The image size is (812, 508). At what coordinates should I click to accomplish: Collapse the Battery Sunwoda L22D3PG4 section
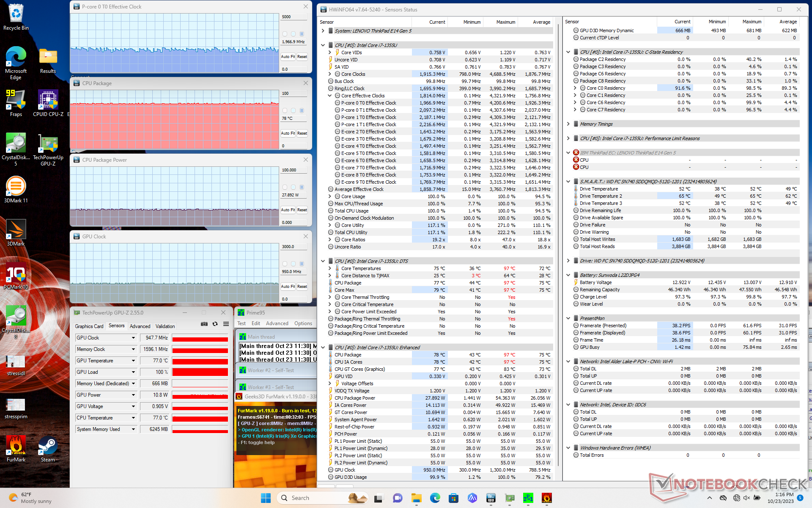(x=568, y=275)
